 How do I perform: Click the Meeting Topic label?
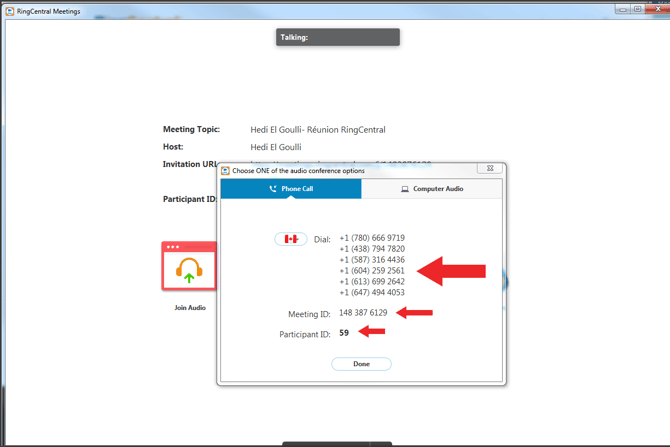[191, 129]
